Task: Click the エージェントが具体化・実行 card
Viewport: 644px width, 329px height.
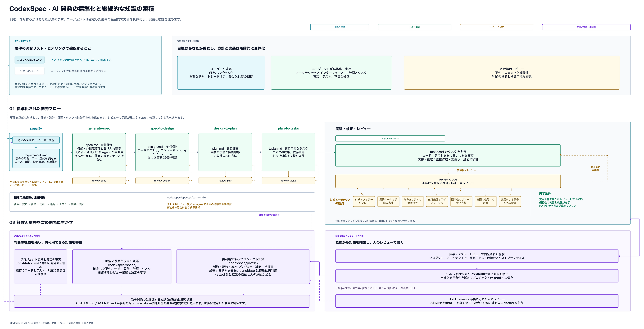Action: point(331,73)
